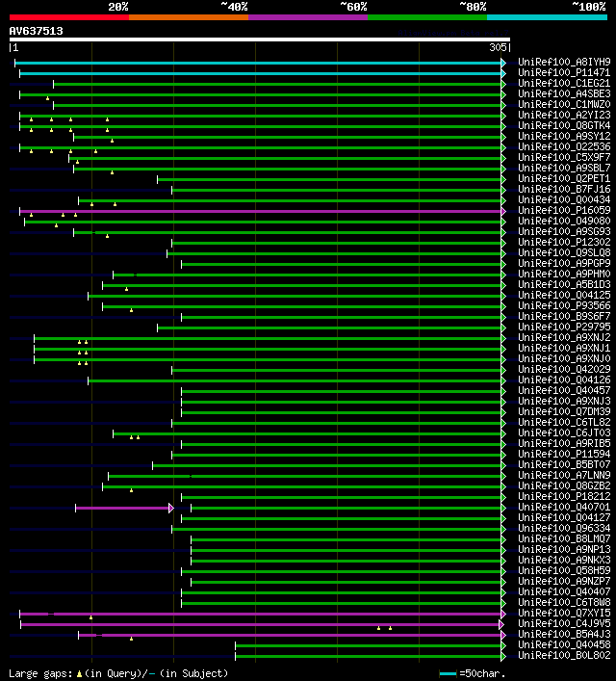Select the UniRef100_C4J9V5 label

(x=564, y=623)
